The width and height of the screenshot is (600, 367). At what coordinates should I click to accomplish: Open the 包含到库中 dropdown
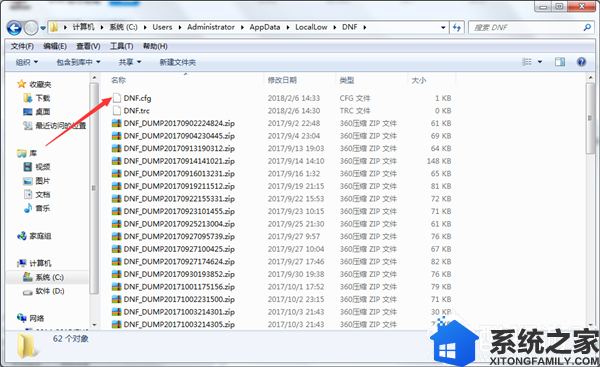tap(78, 62)
